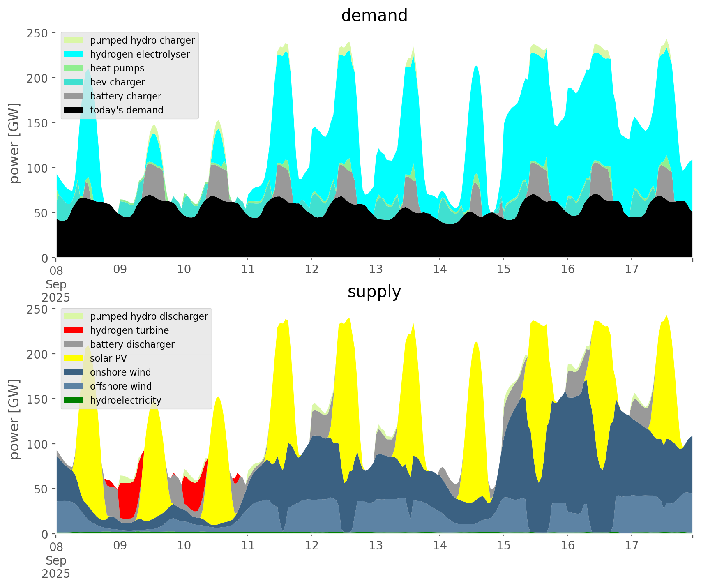Click the day 14 tick on the supply x-axis
Viewport: 701px width, 588px height.
[x=439, y=546]
